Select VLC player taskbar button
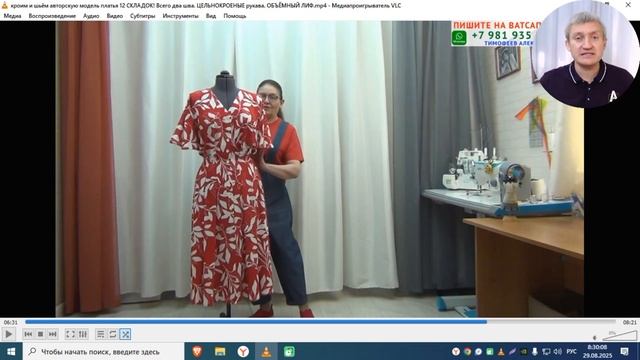This screenshot has width=640, height=360. [x=266, y=351]
